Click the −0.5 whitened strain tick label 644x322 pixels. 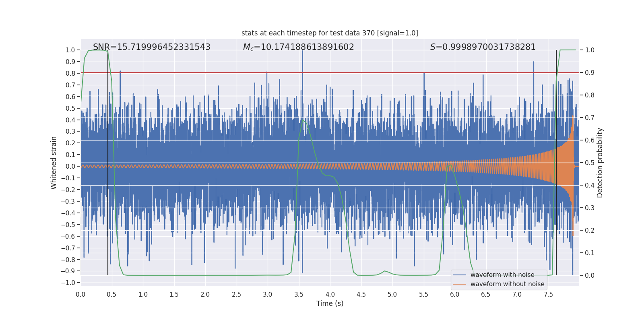tap(68, 225)
